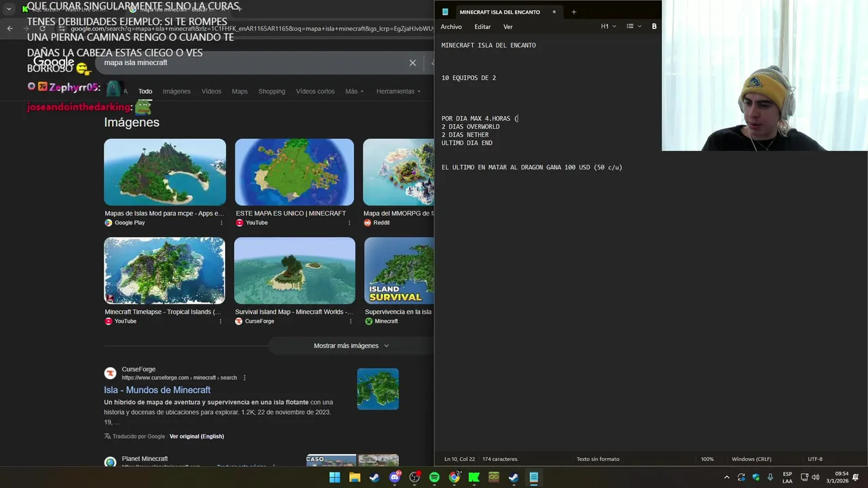
Task: Reload the Chrome page
Action: (x=42, y=28)
